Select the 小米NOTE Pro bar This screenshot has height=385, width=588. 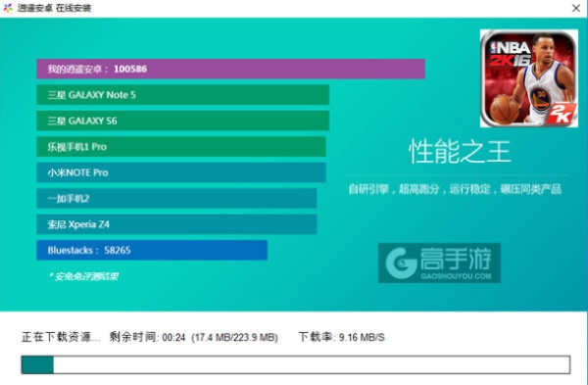point(181,172)
